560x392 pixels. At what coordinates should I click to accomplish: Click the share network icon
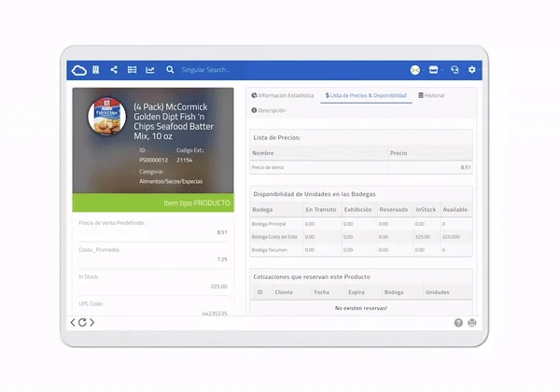point(114,70)
